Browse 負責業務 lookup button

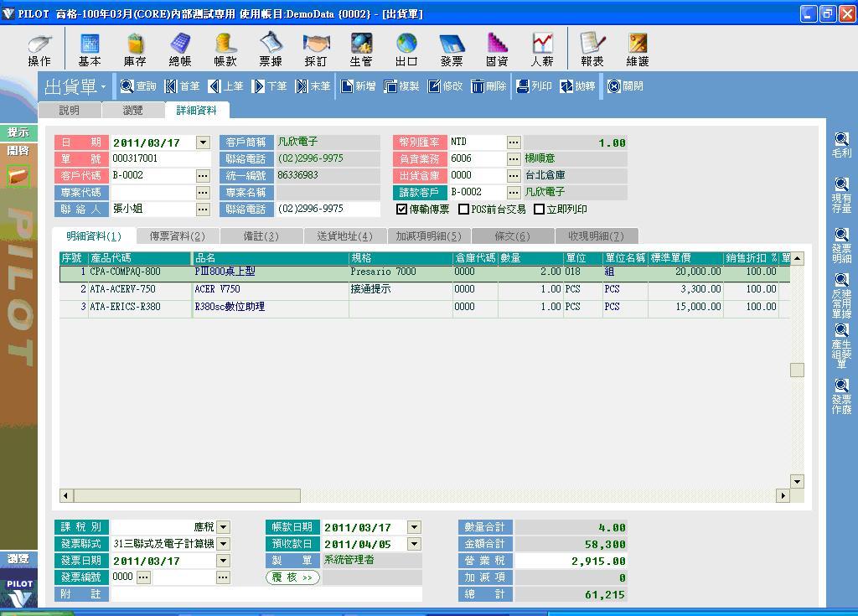tap(514, 159)
